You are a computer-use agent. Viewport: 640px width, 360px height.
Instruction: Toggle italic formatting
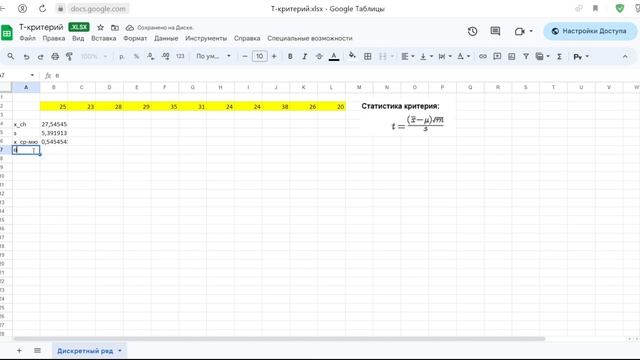coord(304,56)
